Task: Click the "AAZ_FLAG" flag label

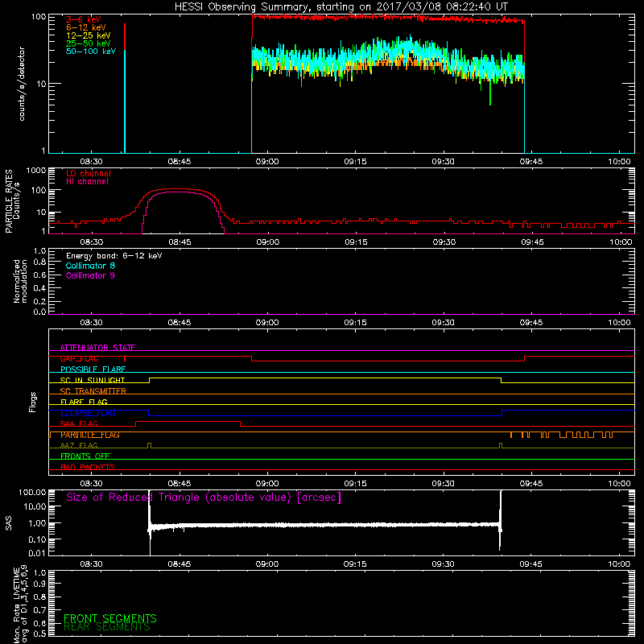Action: 79,445
